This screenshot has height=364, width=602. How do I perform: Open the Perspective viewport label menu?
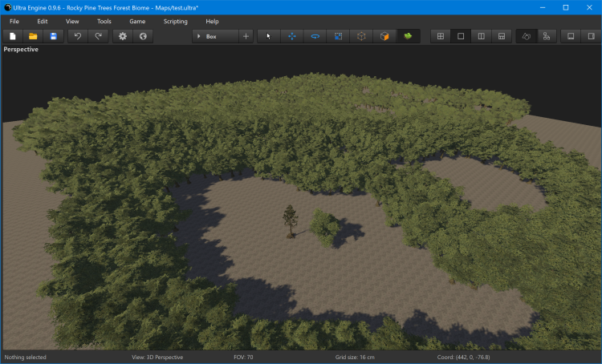coord(21,49)
